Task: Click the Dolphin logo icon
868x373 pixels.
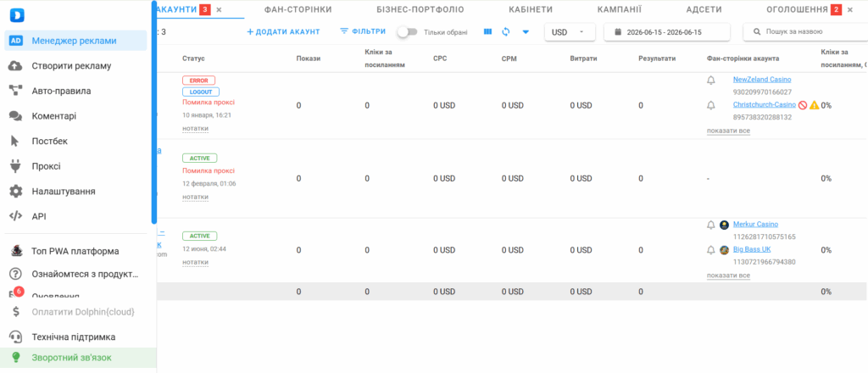Action: tap(16, 15)
